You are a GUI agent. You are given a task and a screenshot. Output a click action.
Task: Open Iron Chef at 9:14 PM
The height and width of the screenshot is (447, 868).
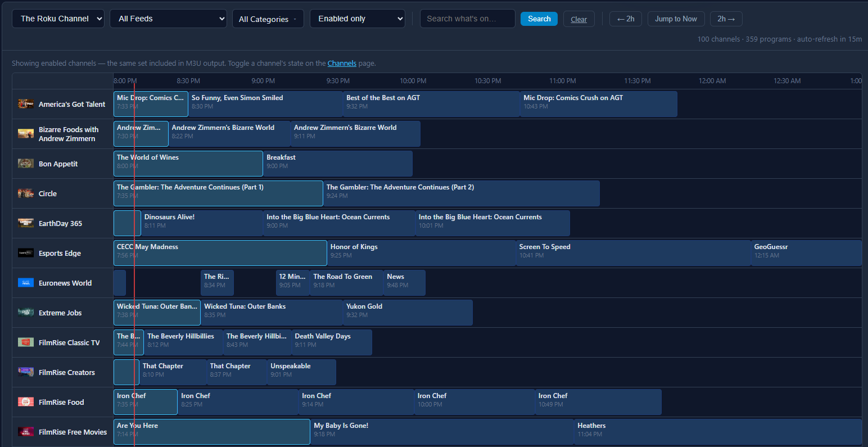(x=356, y=402)
